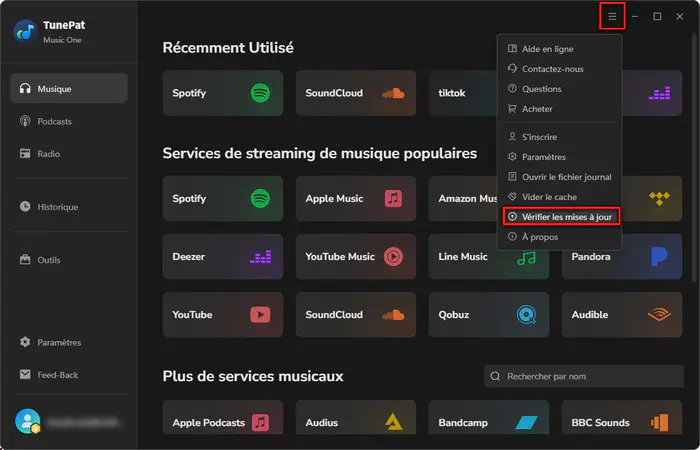Select the Audius service card

[356, 417]
